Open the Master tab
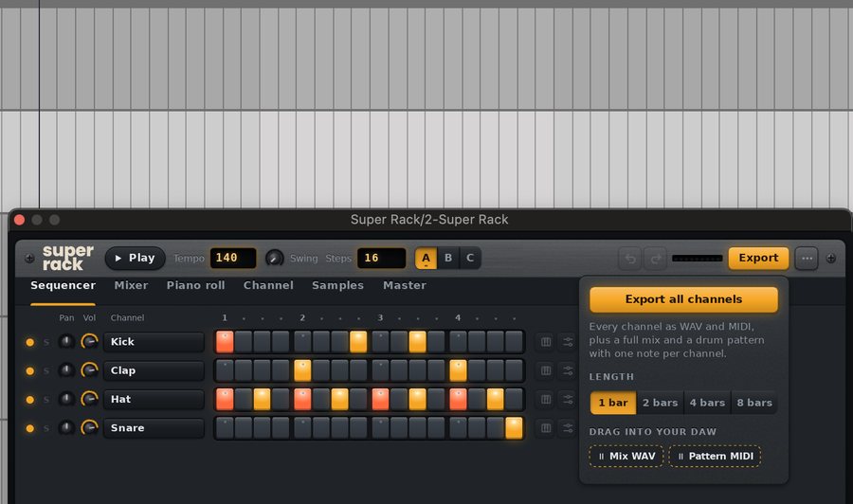This screenshot has width=853, height=504. (404, 285)
